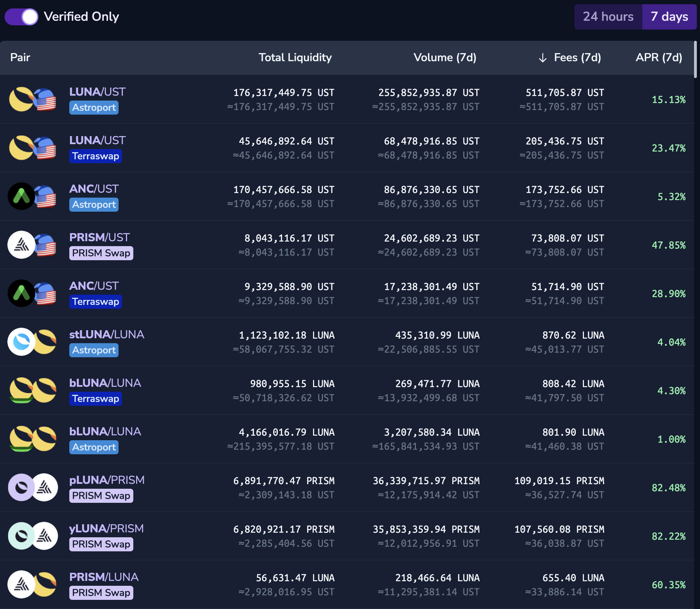
Task: Click ANC icon in ANC/UST Astroport row
Action: [x=21, y=196]
